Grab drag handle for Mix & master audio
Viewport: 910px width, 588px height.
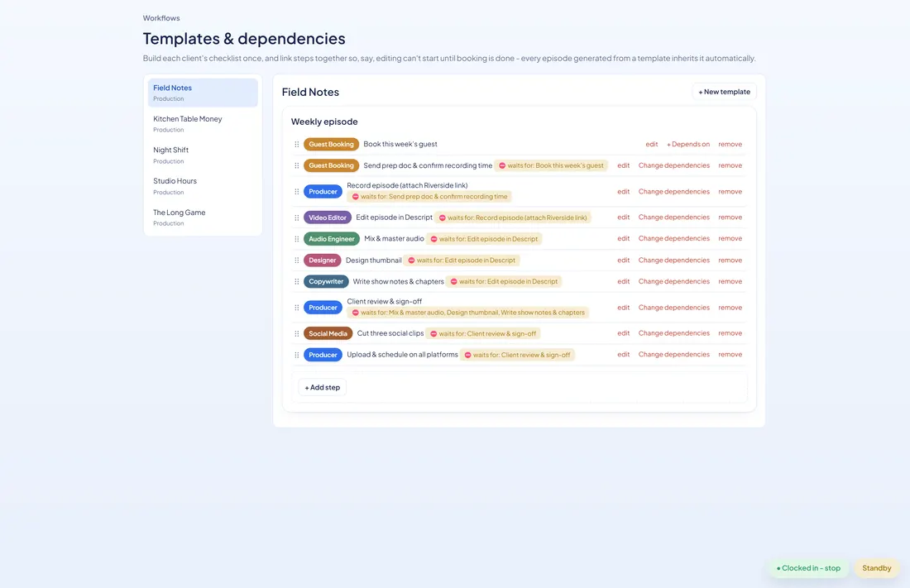(296, 238)
